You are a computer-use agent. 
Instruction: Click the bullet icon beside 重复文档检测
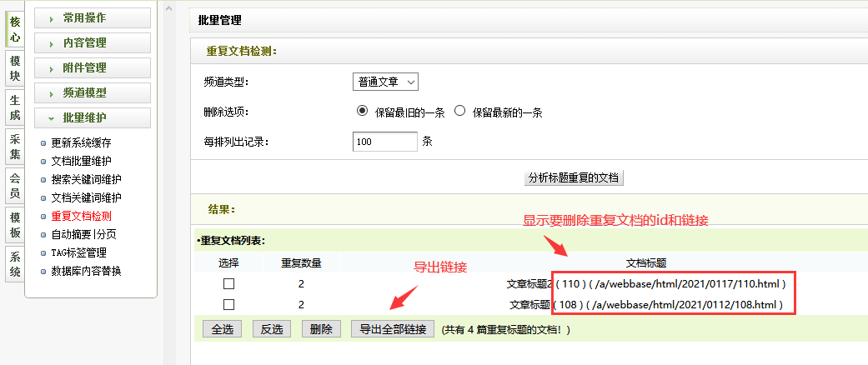point(43,216)
